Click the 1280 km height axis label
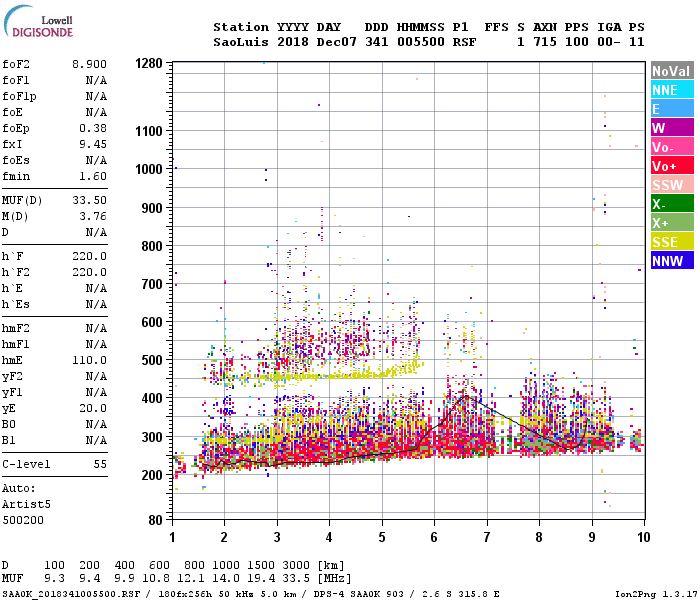Screen dimensions: 700x600 (149, 63)
